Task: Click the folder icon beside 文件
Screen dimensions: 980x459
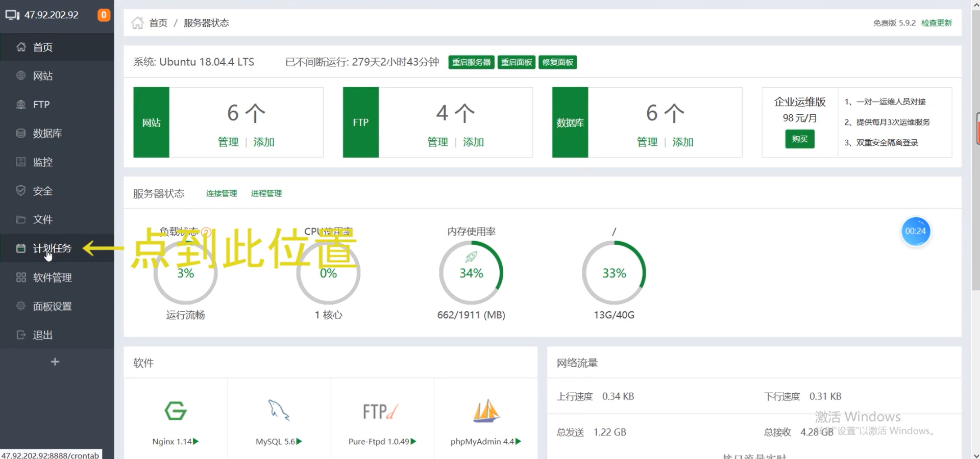Action: click(x=21, y=219)
